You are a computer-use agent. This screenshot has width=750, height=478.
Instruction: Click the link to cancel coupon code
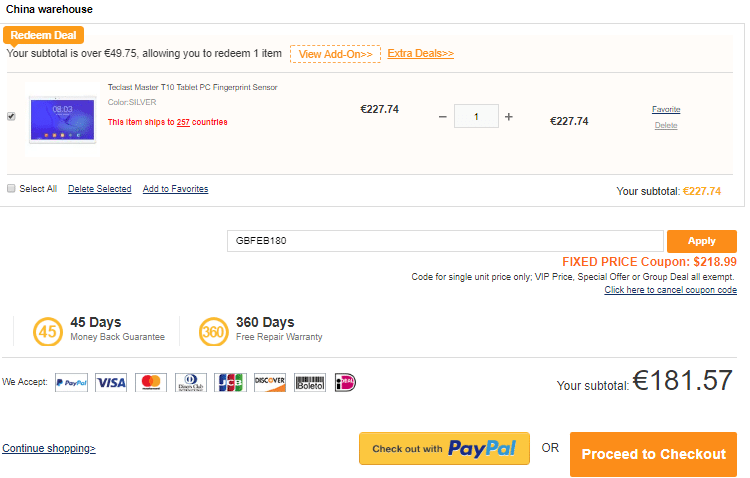670,290
